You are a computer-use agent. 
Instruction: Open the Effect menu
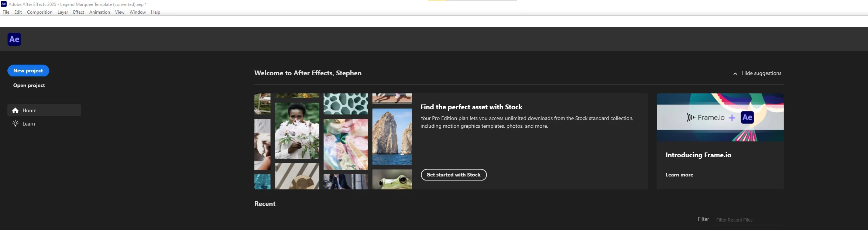(79, 12)
